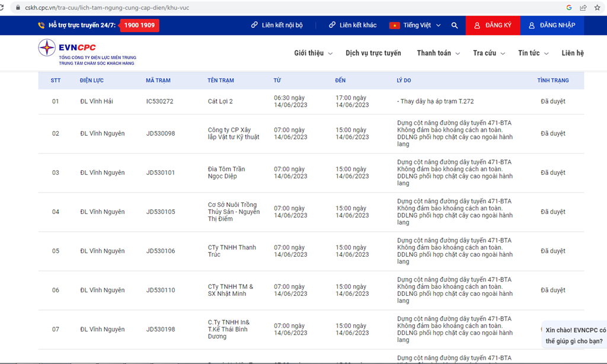Open Liên kết nội bộ link
Screen dimensions: 607x364
(x=277, y=25)
